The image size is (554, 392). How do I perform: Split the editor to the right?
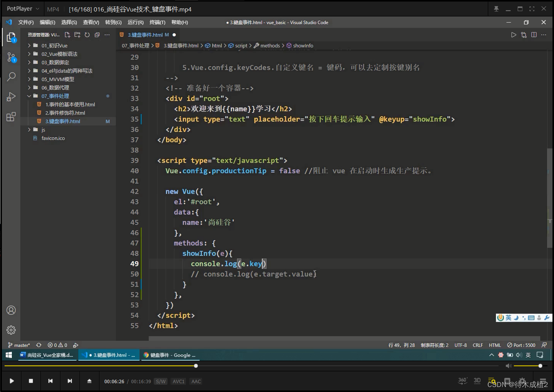coord(534,35)
